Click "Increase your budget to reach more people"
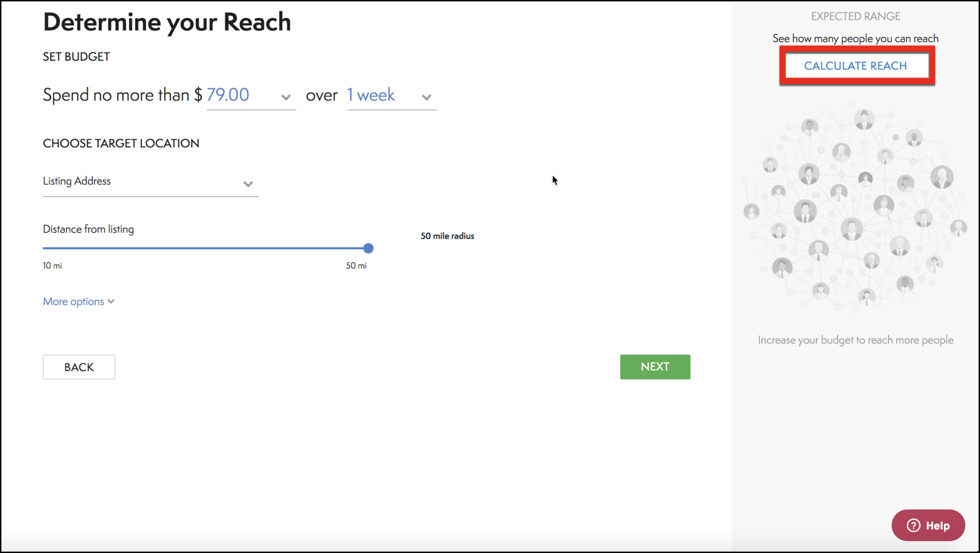980x553 pixels. [x=855, y=340]
